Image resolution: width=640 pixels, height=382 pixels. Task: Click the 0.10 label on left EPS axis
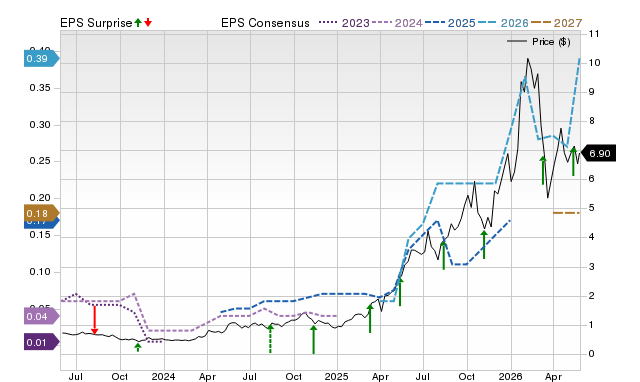[x=40, y=272]
